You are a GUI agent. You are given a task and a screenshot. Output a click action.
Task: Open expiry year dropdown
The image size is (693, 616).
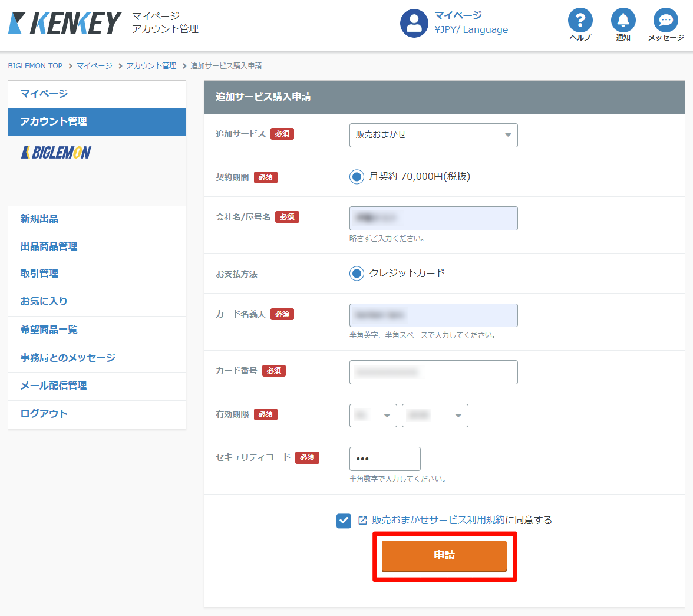tap(435, 415)
